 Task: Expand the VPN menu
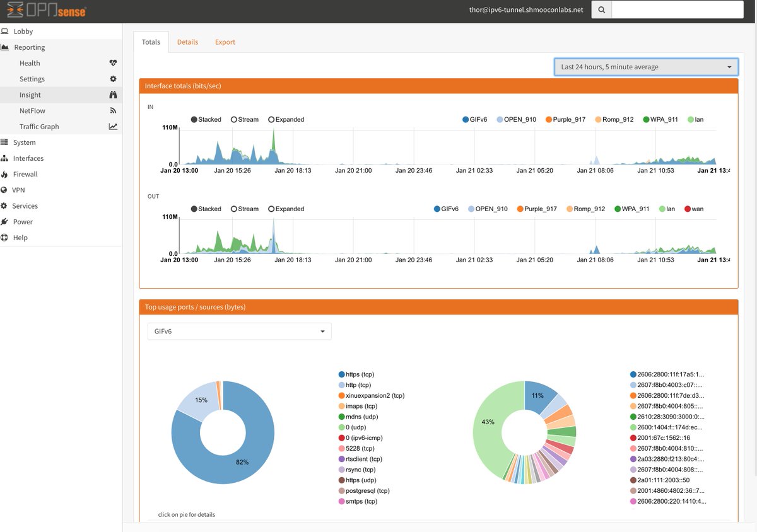click(61, 190)
